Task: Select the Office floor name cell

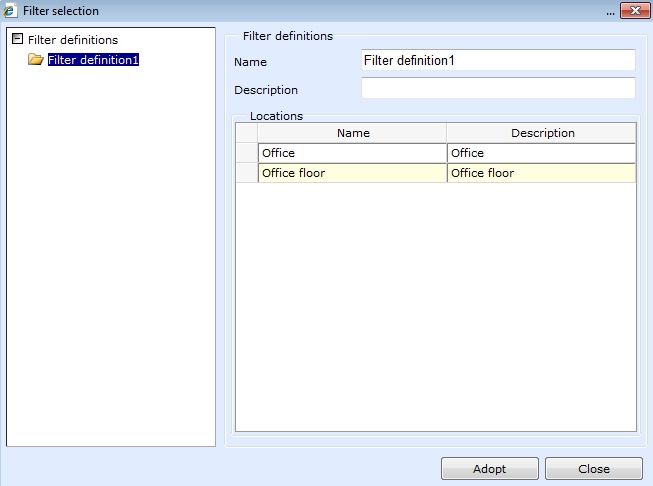Action: pyautogui.click(x=352, y=173)
